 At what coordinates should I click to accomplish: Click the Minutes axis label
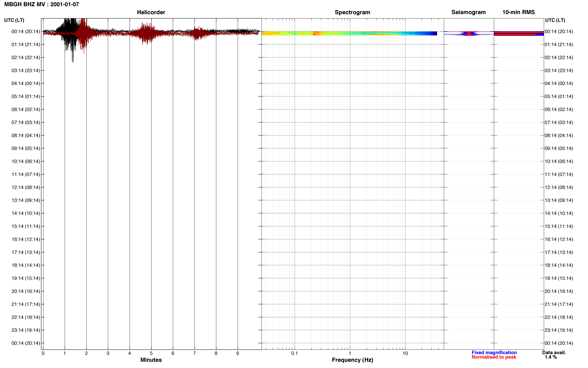tap(151, 360)
